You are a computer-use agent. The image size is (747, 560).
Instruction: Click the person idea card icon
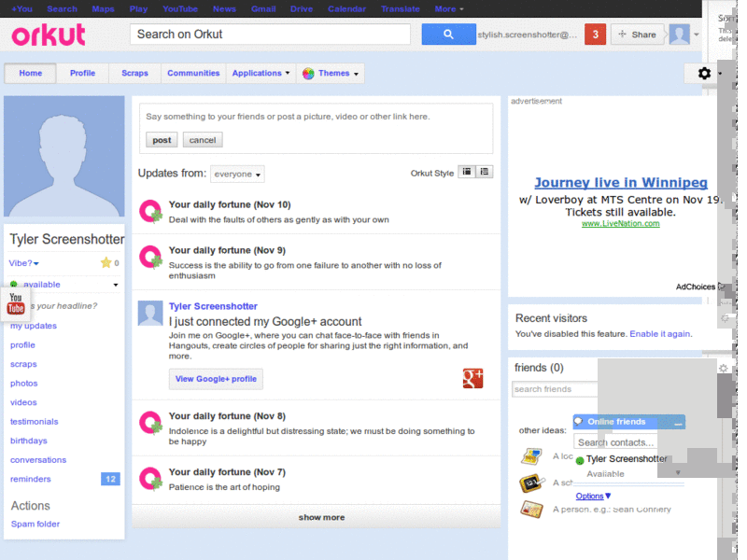pos(531,510)
